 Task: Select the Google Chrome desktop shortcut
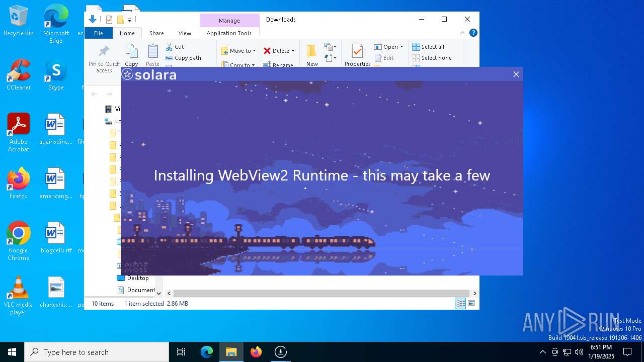(x=19, y=241)
